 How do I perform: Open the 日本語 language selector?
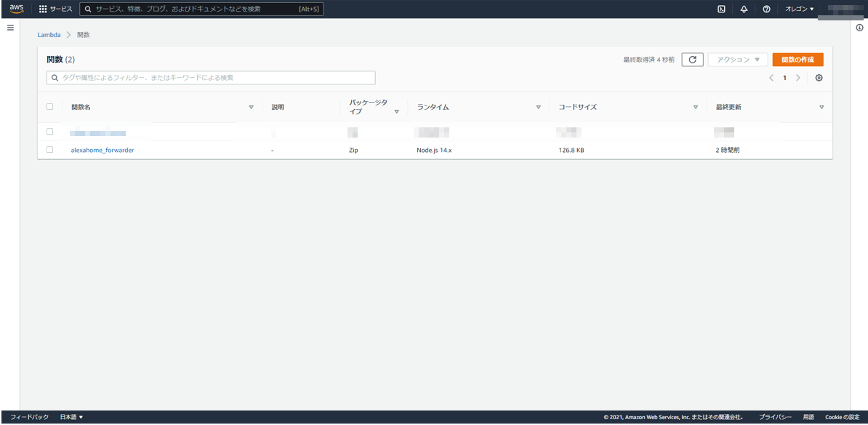coord(71,417)
